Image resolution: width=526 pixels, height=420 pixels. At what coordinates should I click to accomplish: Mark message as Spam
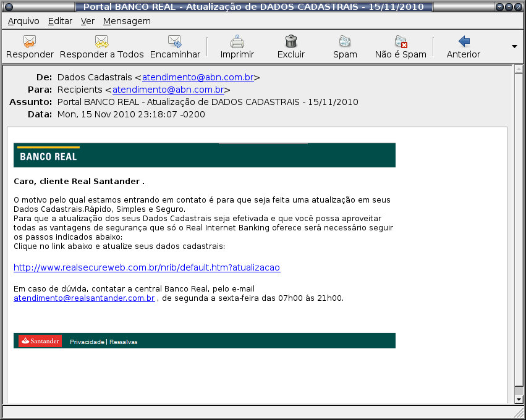(x=345, y=47)
